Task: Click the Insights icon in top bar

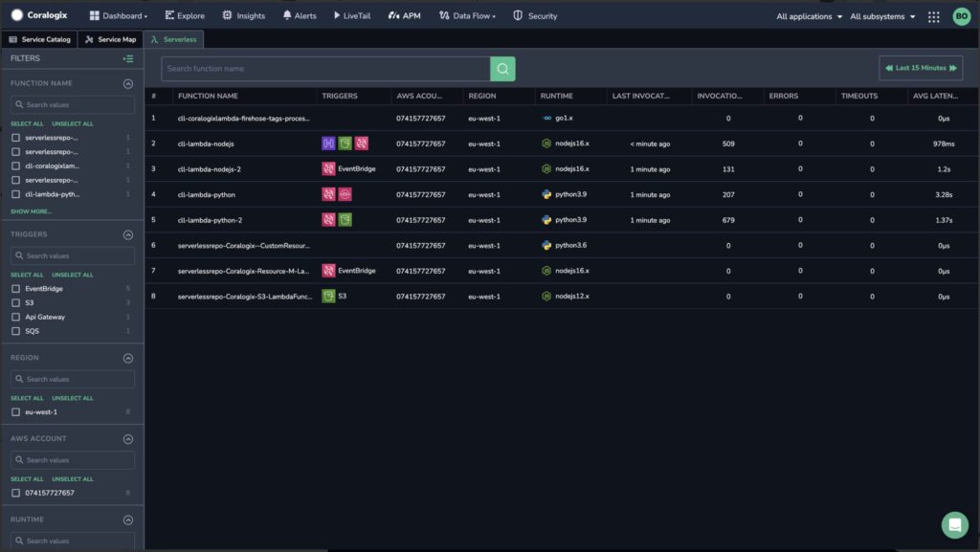Action: [x=227, y=15]
